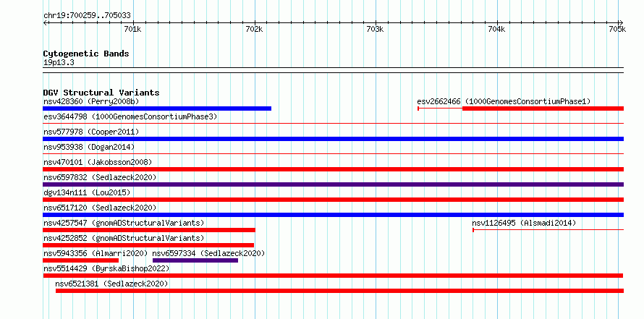The image size is (644, 319).
Task: Click nsv5943356 (Almarri2020) label
Action: click(x=96, y=253)
